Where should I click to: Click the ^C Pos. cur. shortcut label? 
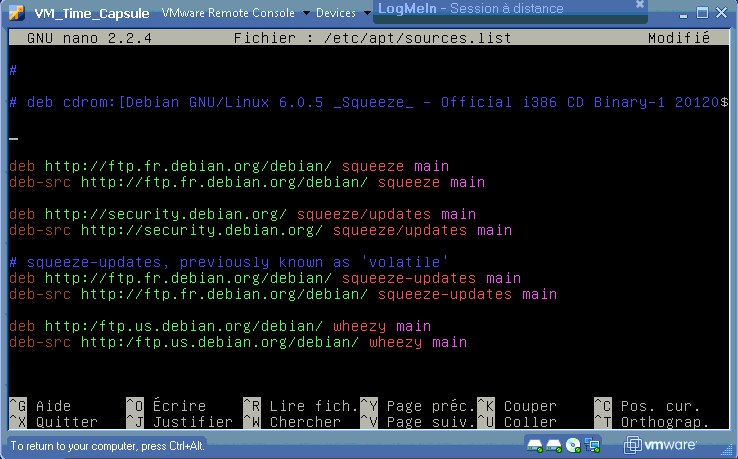point(647,406)
